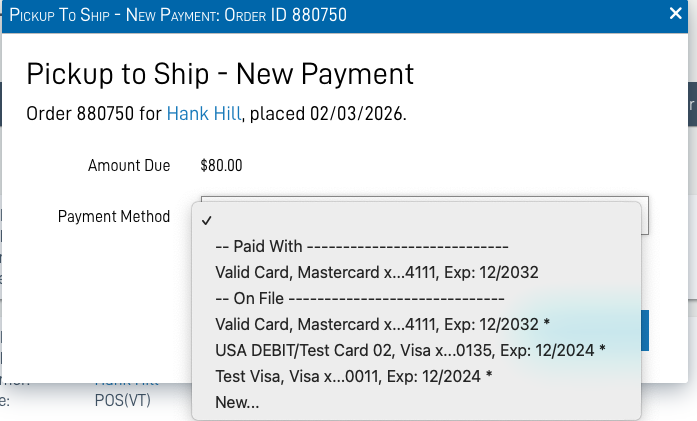Select the New... payment method option
The height and width of the screenshot is (421, 697).
237,402
